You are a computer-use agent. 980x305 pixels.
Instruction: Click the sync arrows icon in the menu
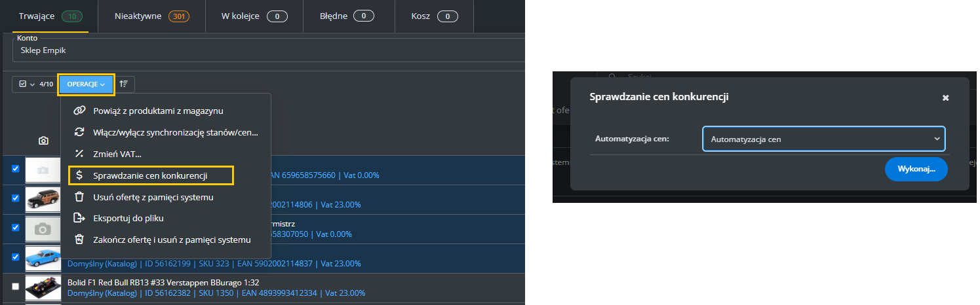pos(79,132)
